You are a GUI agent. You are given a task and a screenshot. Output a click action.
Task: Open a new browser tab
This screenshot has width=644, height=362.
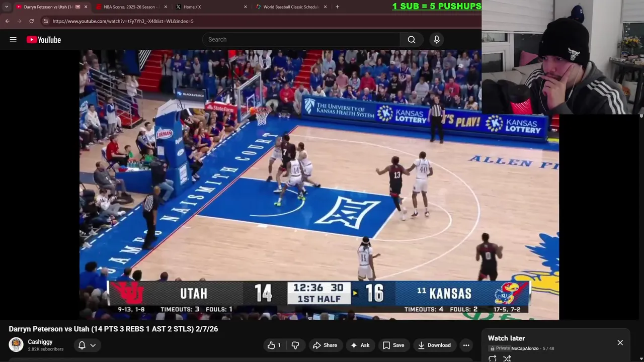[337, 7]
